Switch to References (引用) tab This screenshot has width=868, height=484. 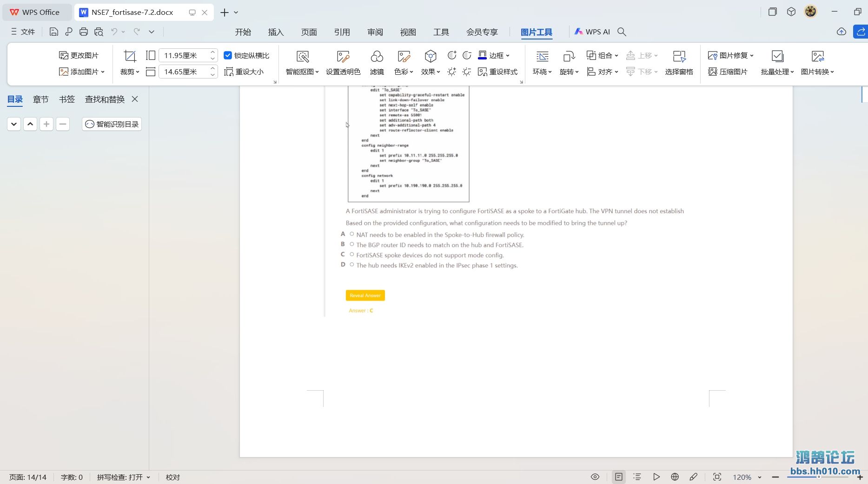click(342, 32)
